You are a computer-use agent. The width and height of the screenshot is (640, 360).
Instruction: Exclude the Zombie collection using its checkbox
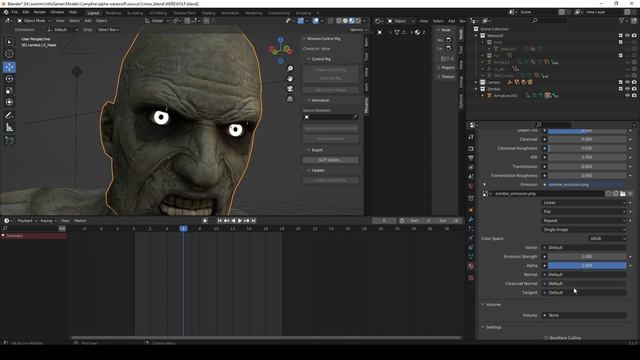pos(621,89)
